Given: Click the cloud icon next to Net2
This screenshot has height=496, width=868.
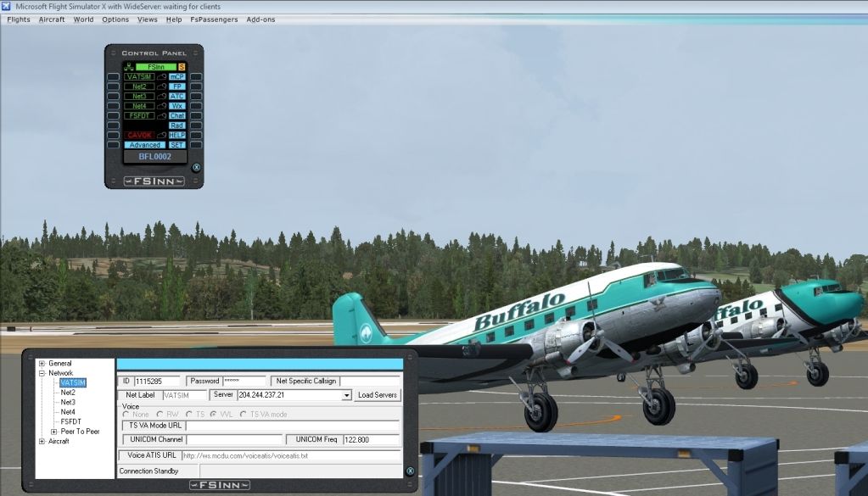Looking at the screenshot, I should click(162, 86).
